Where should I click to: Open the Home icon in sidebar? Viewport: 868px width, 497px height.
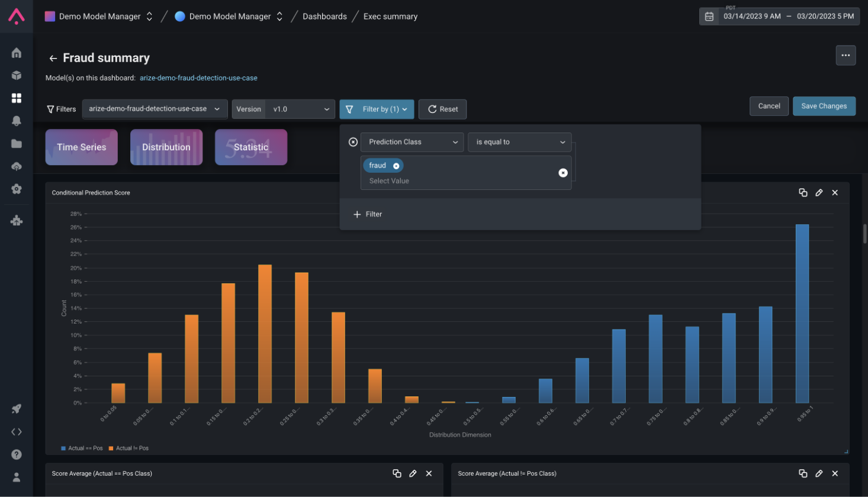click(17, 53)
